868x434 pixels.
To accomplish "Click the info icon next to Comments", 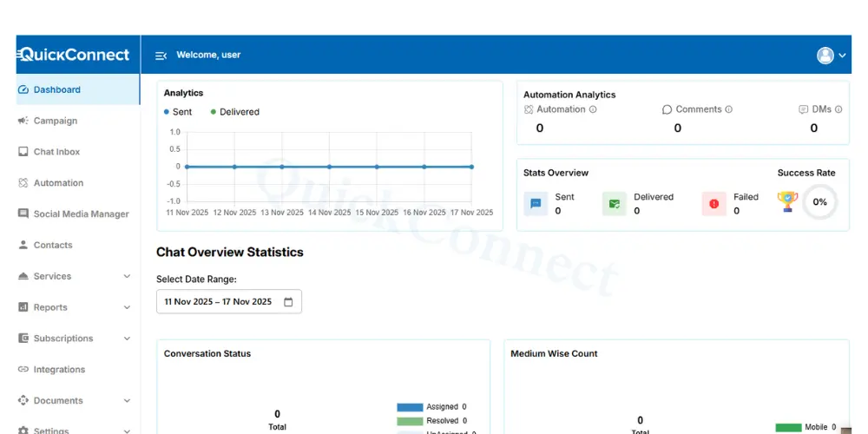I will 728,109.
